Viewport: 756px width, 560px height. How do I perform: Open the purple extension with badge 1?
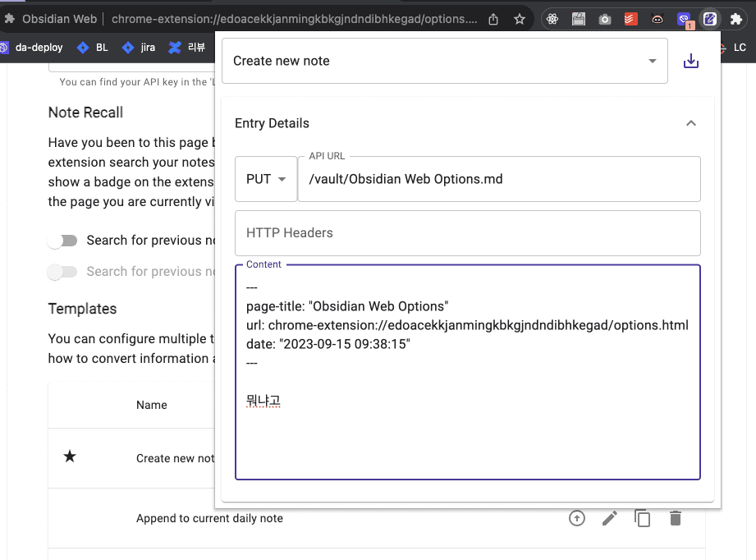684,20
